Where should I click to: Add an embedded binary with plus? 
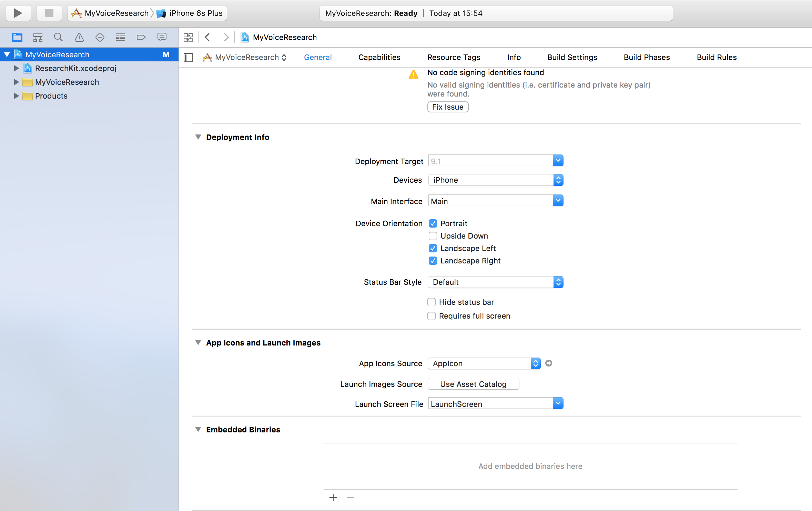[x=333, y=498]
